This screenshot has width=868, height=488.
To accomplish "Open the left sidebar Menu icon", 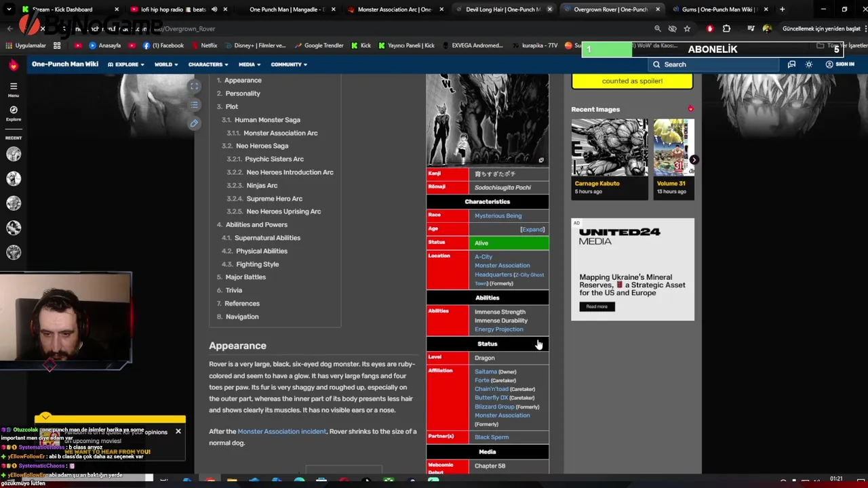I will pos(14,89).
